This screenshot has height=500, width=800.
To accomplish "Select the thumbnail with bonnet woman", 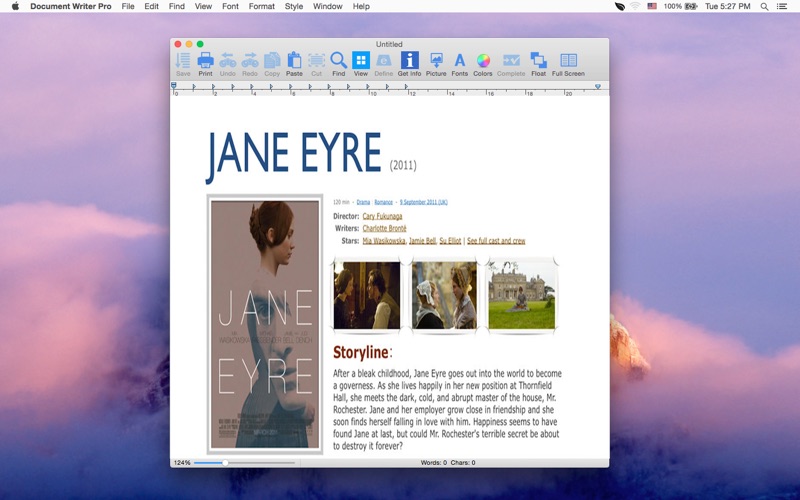I will click(x=444, y=295).
